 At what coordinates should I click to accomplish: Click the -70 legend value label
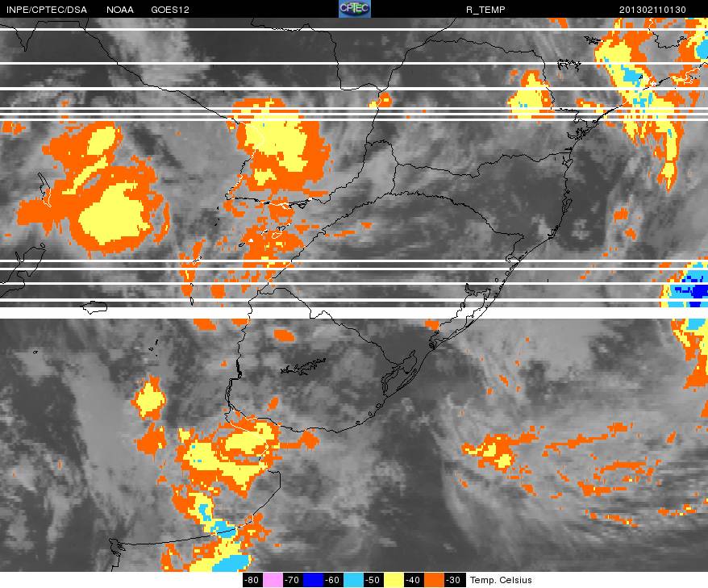point(292,580)
